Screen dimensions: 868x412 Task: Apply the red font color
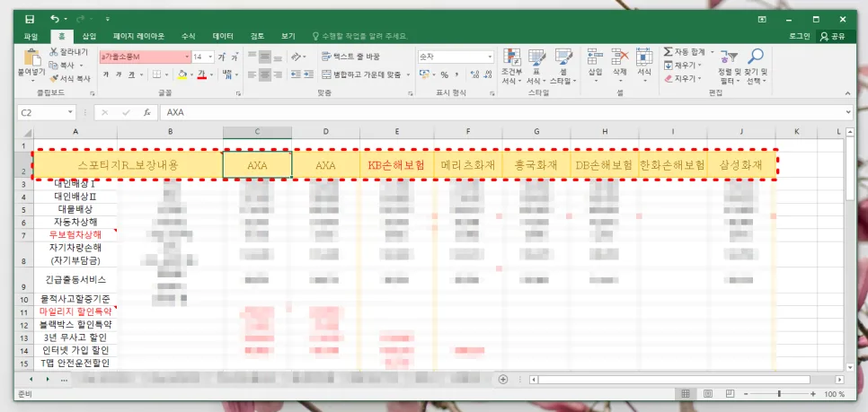(x=201, y=75)
